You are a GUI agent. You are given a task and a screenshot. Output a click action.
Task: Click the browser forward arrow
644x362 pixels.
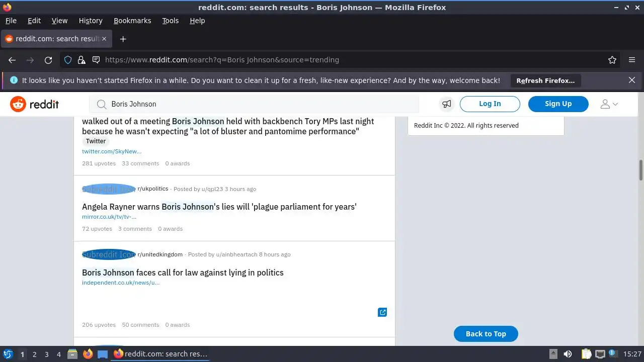[30, 60]
